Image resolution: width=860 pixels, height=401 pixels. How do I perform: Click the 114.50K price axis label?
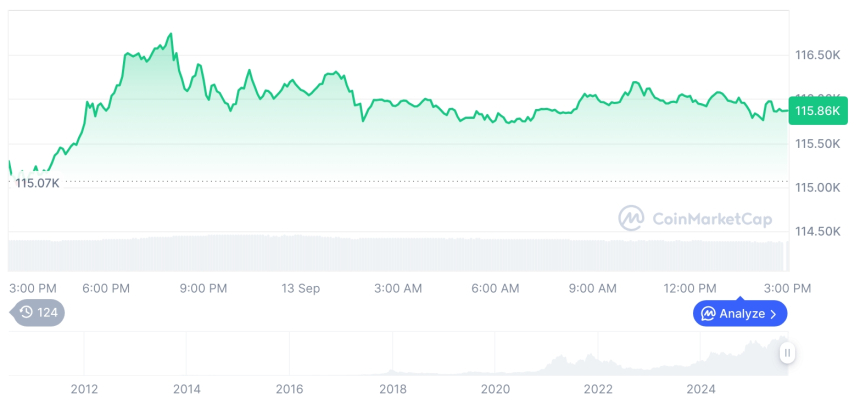tap(817, 231)
